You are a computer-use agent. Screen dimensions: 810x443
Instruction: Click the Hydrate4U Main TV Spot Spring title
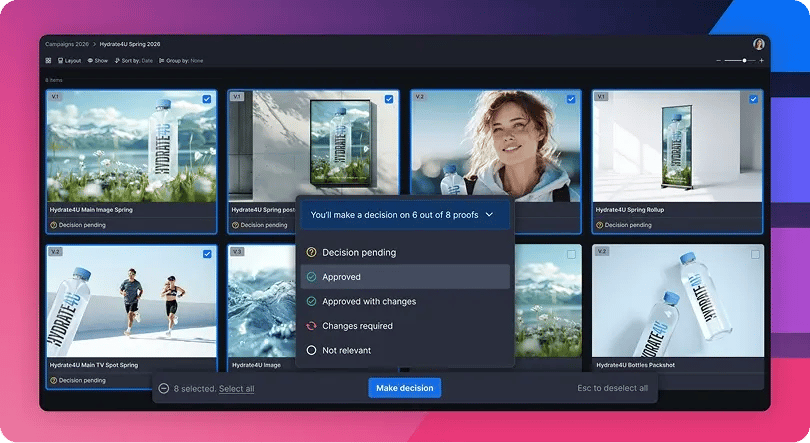click(x=94, y=365)
